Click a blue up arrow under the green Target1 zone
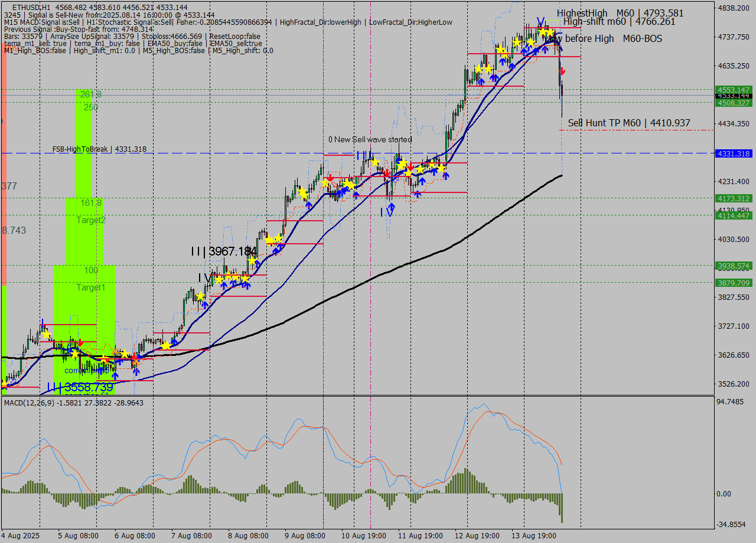Screen dimensions: 756x543 point(115,375)
